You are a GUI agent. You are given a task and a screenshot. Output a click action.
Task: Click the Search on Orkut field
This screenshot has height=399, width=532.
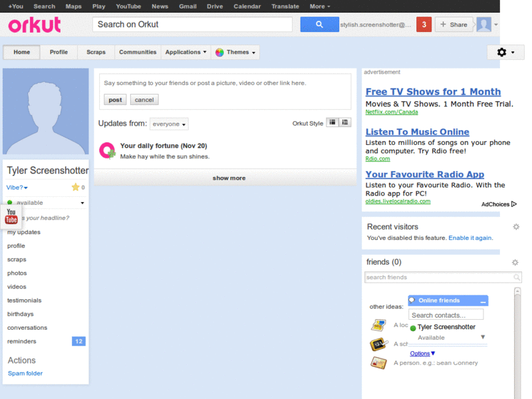click(192, 25)
